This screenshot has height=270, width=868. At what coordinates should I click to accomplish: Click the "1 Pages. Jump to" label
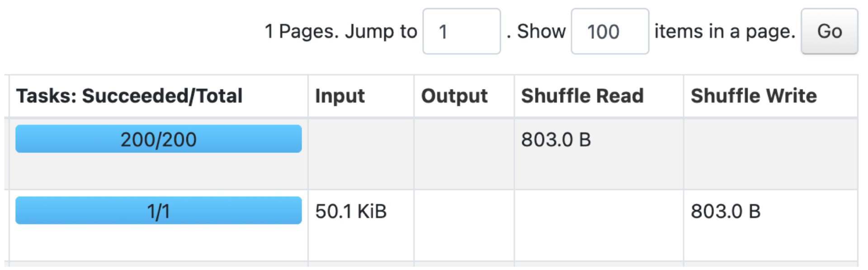click(340, 32)
